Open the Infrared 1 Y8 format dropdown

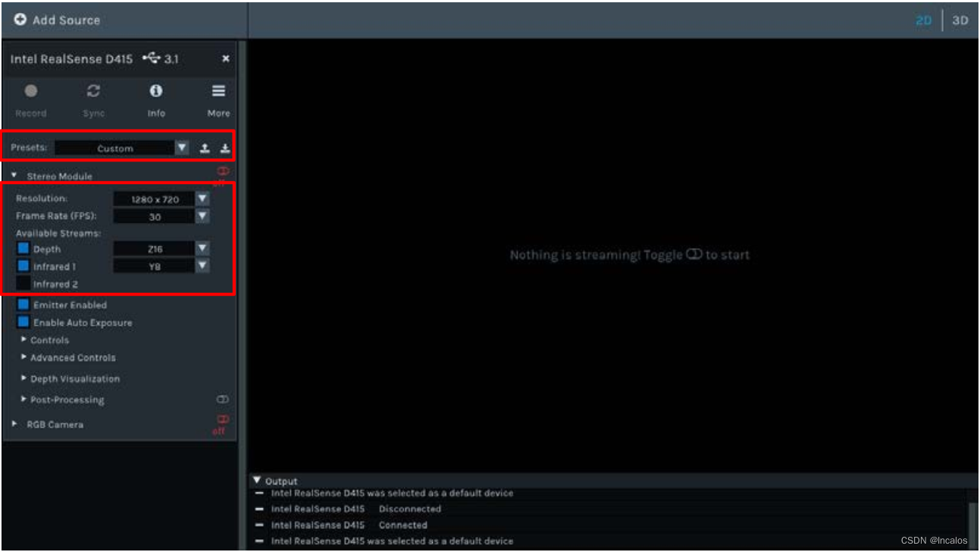pyautogui.click(x=161, y=266)
